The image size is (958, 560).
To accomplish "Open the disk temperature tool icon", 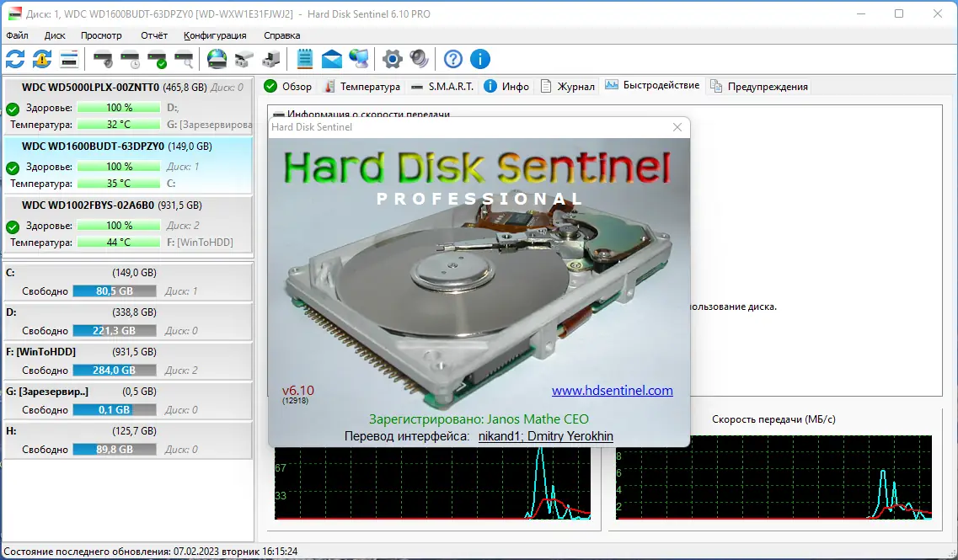I will [129, 59].
